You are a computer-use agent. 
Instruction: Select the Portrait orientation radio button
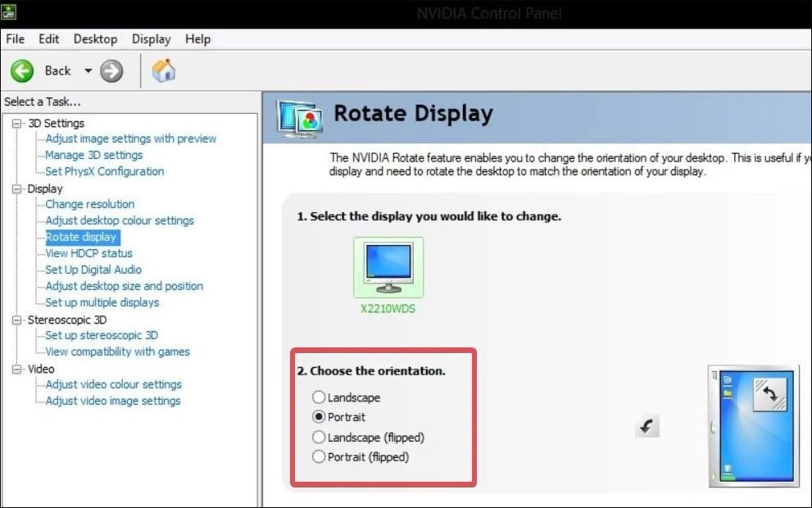319,417
